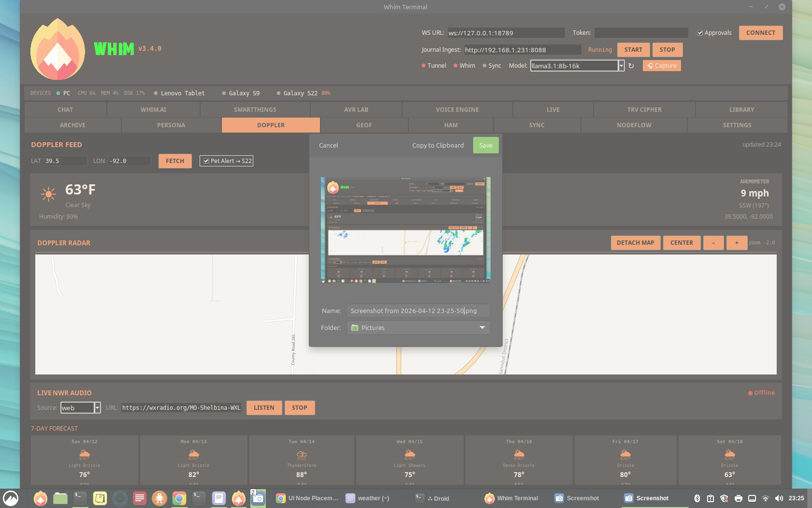Image resolution: width=812 pixels, height=508 pixels.
Task: Open the purple text editor icon in taskbar
Action: (x=219, y=498)
